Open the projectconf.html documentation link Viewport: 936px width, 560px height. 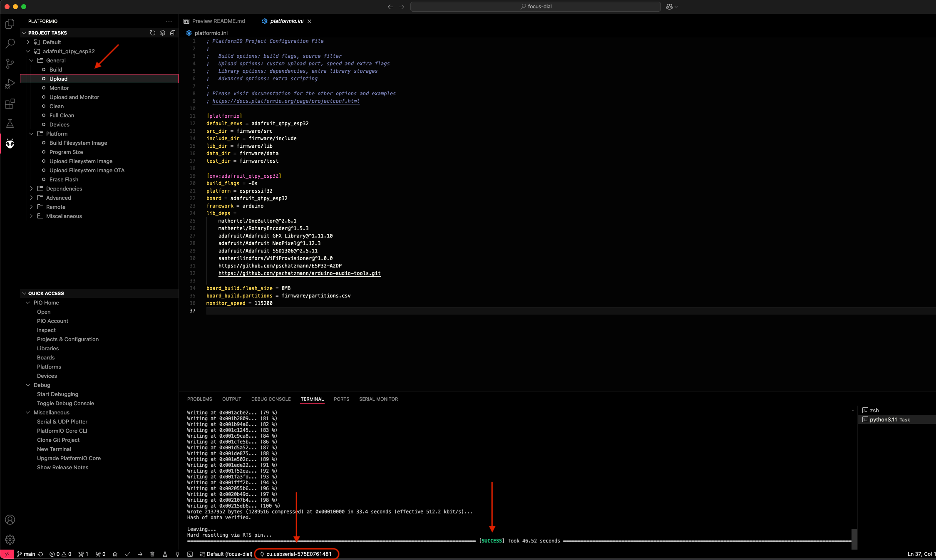286,101
